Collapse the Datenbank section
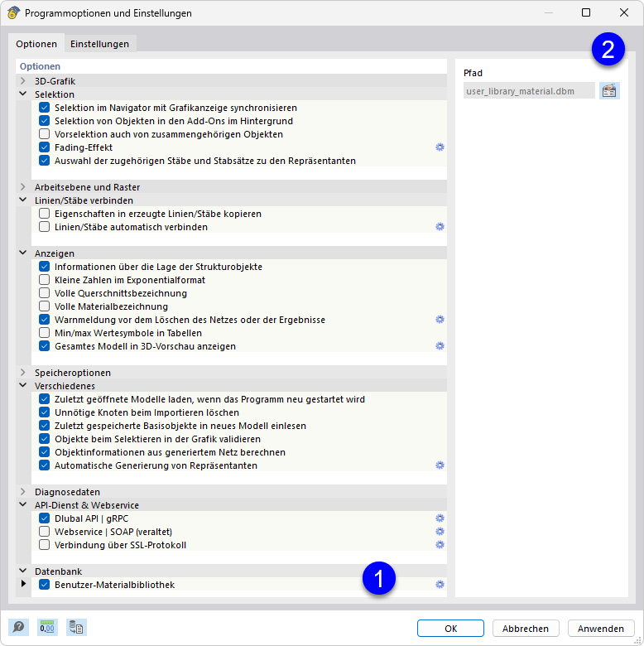 [x=23, y=571]
